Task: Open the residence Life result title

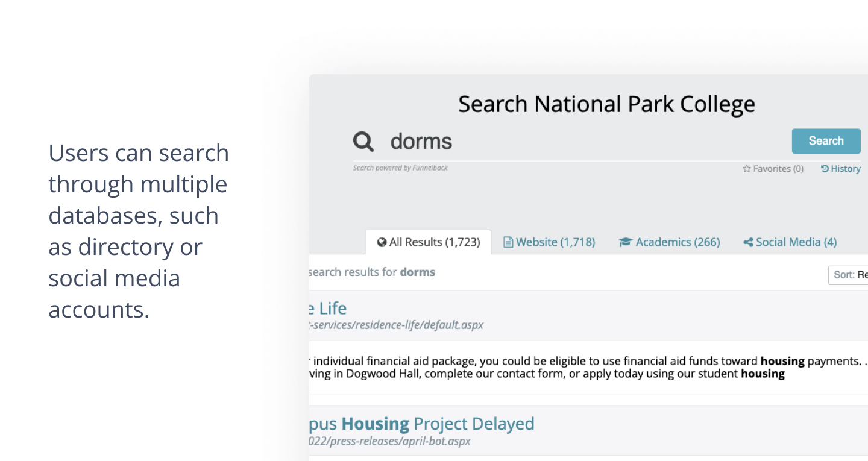Action: tap(328, 309)
